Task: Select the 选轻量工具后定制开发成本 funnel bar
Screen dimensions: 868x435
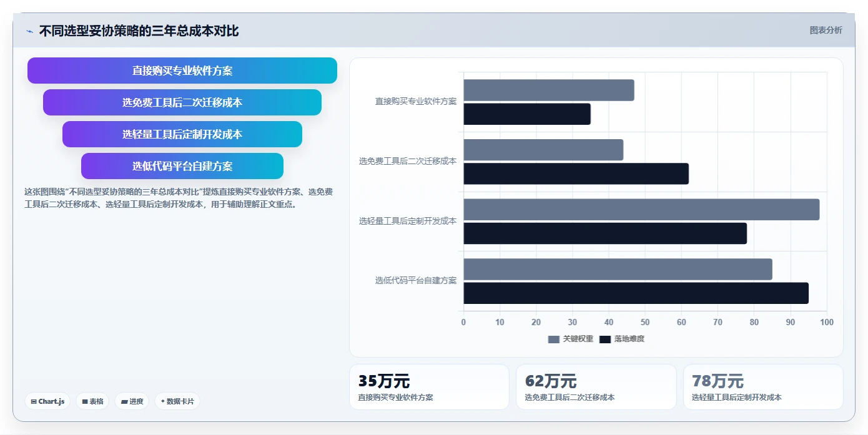Action: [182, 134]
